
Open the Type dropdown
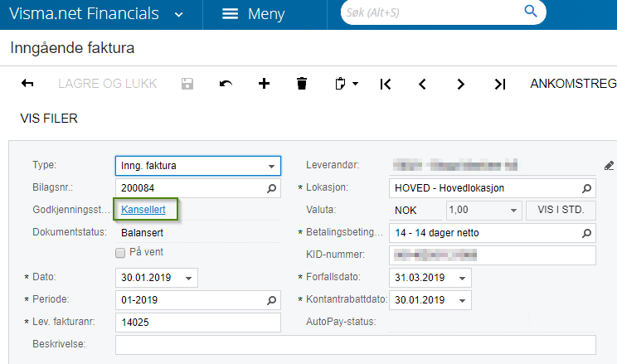click(271, 166)
